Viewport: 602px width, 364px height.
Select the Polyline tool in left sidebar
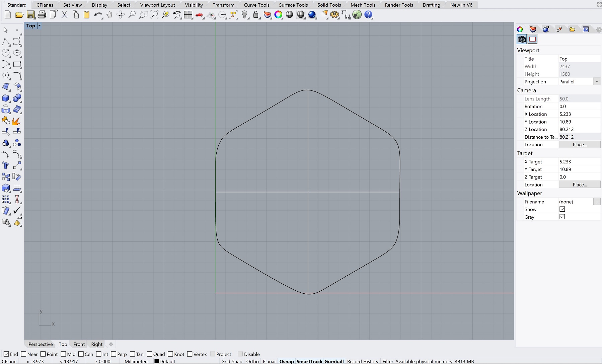pos(6,42)
